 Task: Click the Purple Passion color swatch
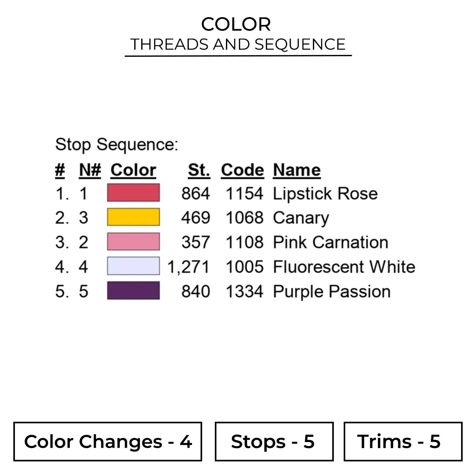tap(133, 290)
